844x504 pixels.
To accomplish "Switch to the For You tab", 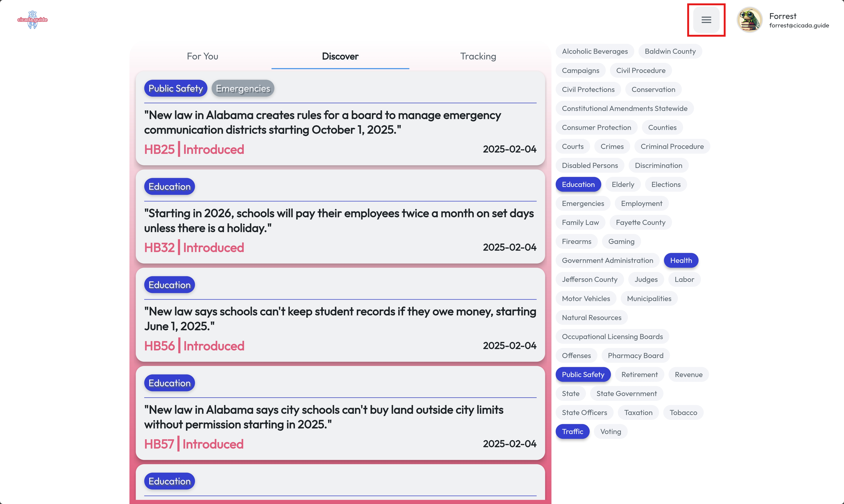I will (x=202, y=56).
